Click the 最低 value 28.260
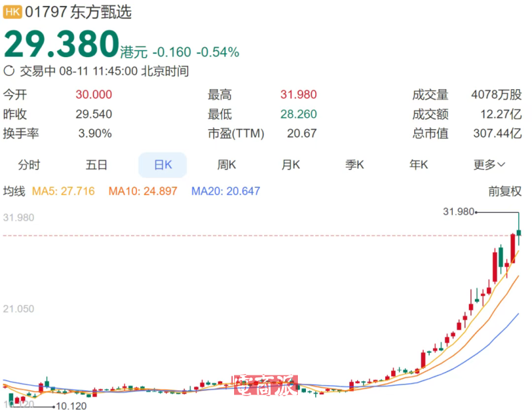The height and width of the screenshot is (410, 532). 299,114
